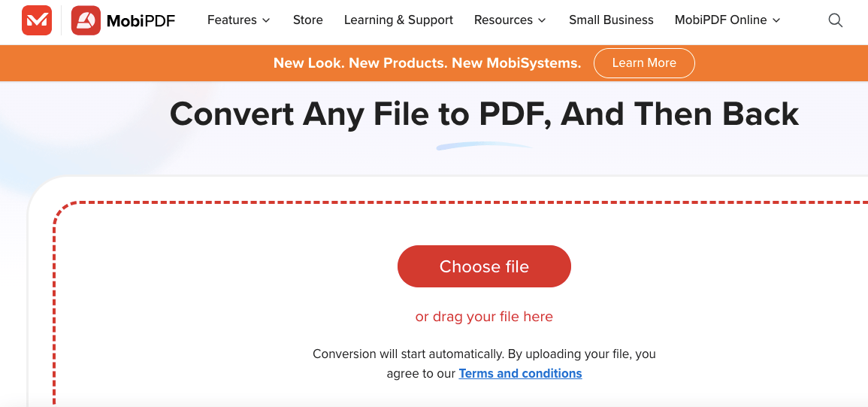Click the 'or drag your file here' text
This screenshot has width=868, height=407.
[485, 317]
